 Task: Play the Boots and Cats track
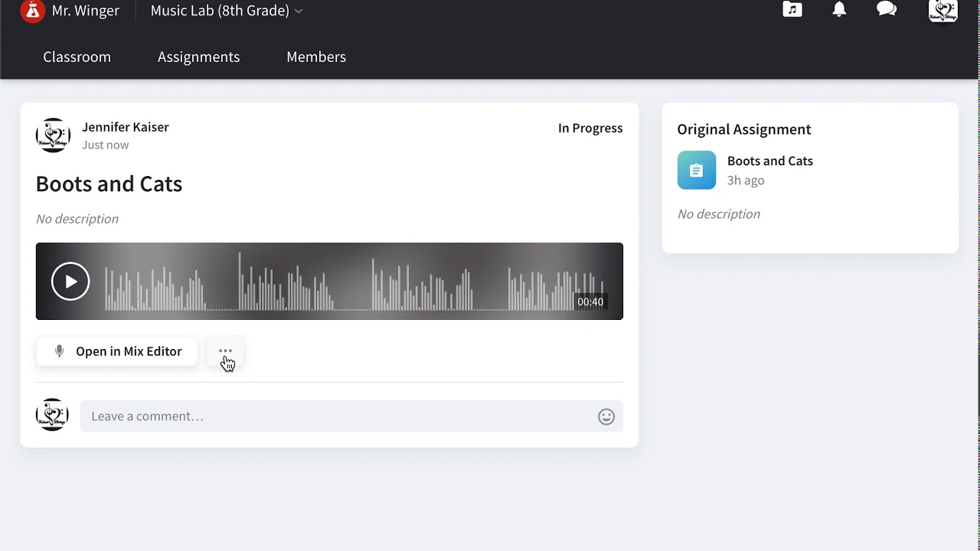pos(70,282)
